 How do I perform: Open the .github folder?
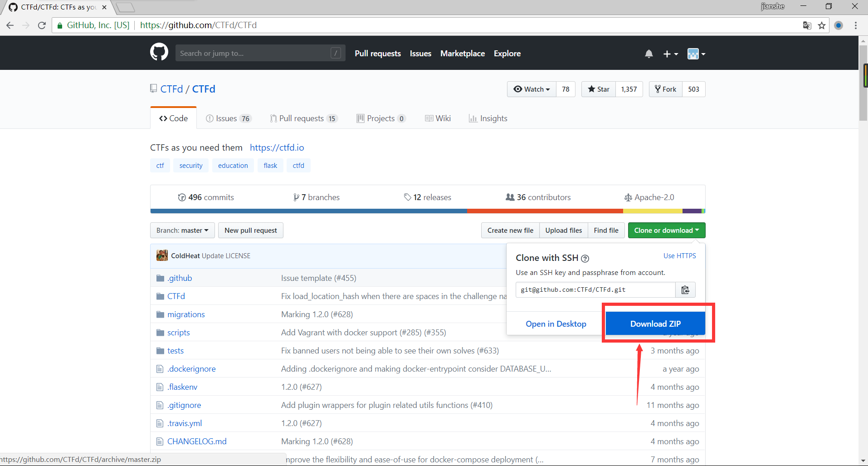pyautogui.click(x=180, y=278)
